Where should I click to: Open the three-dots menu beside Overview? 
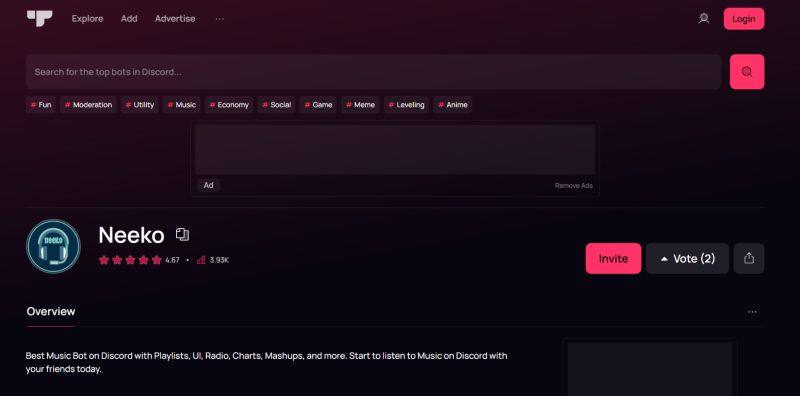tap(752, 312)
